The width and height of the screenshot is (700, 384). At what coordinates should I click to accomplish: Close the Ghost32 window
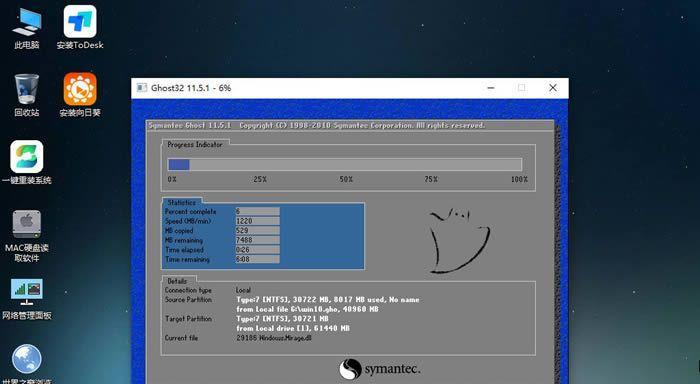click(553, 88)
